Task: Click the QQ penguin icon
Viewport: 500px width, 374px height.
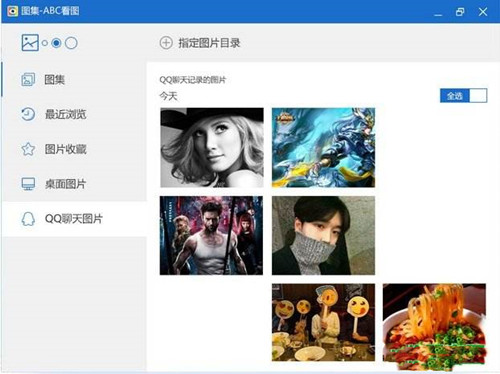Action: (x=28, y=219)
